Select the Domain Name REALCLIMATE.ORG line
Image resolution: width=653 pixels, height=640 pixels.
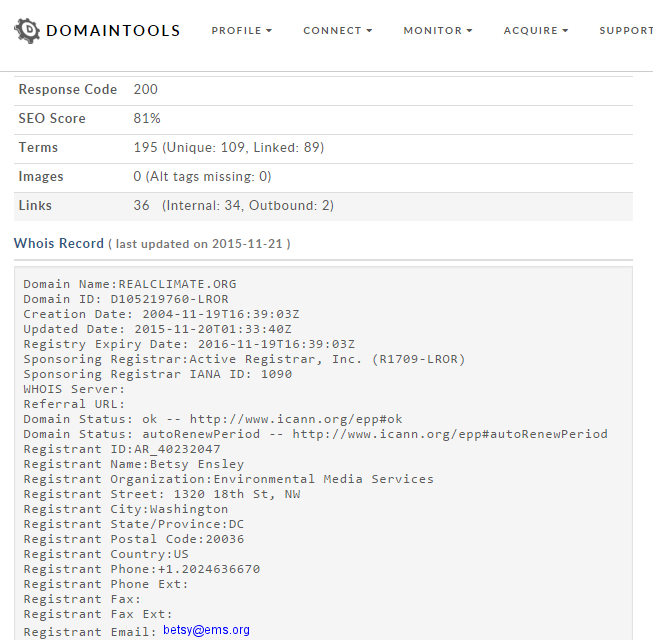tap(130, 284)
